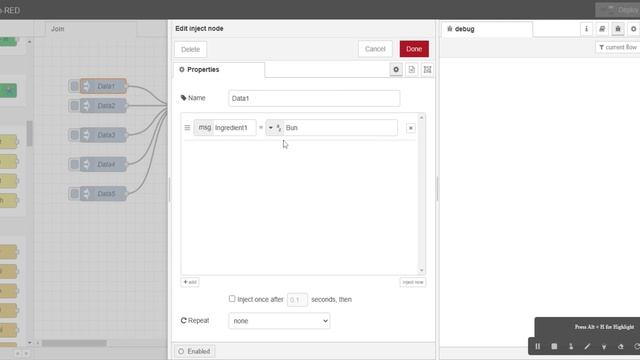
Task: Trigger the Data3 node inject button
Action: coord(74,135)
